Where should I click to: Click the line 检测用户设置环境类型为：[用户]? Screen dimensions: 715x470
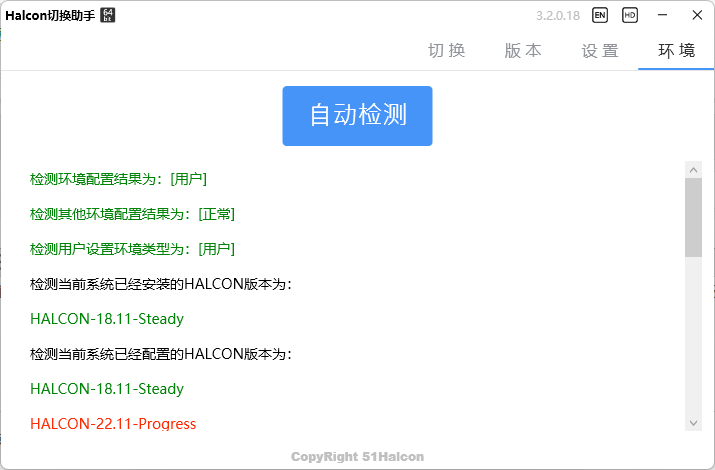(x=132, y=249)
